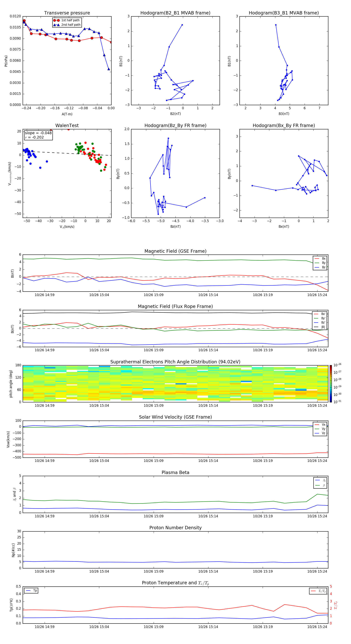Click the 'Hodogram(Bx_By FR frame)' title
The height and width of the screenshot is (644, 351).
pos(284,125)
